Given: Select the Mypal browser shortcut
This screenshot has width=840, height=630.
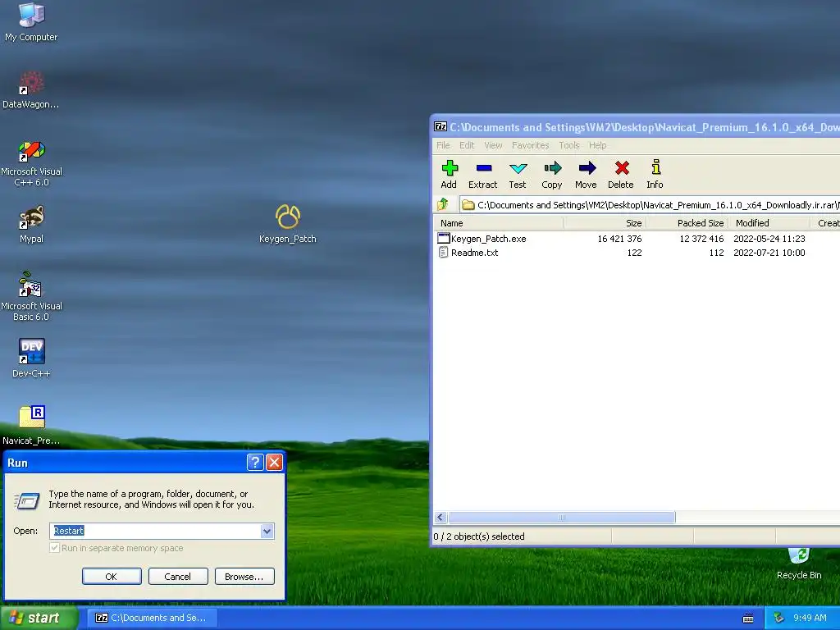Looking at the screenshot, I should point(31,225).
